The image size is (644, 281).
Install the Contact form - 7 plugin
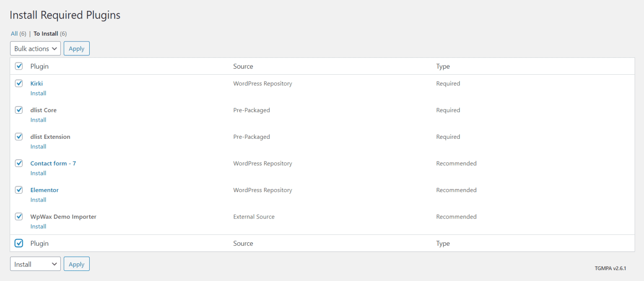click(38, 173)
